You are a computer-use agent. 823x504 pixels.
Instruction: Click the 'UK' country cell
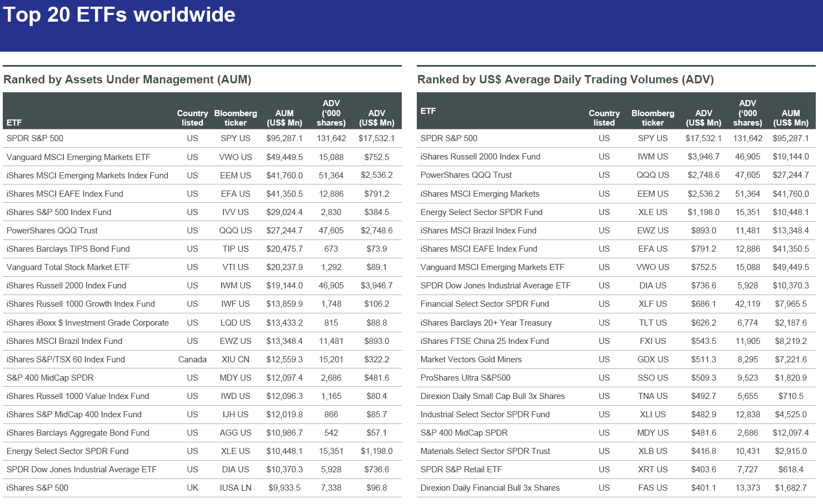point(192,488)
